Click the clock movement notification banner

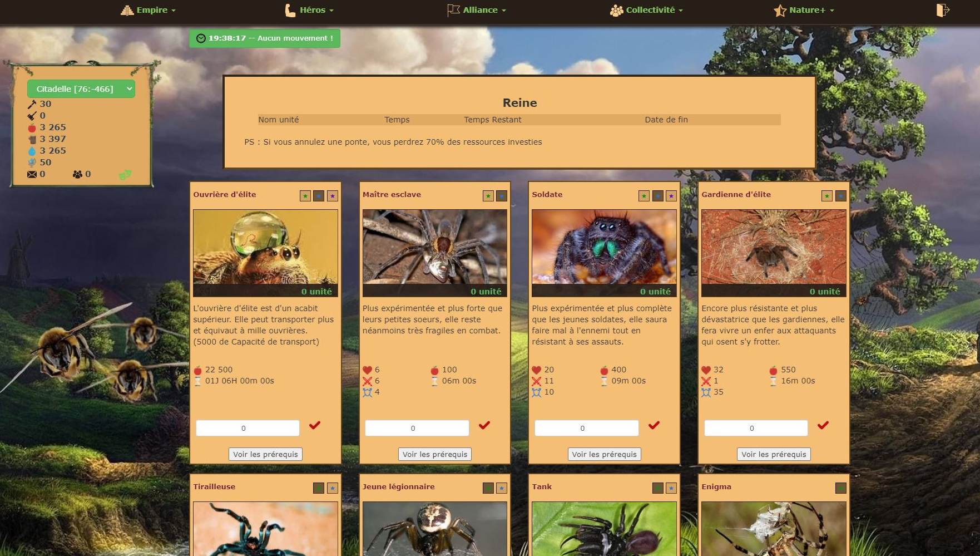pos(264,38)
